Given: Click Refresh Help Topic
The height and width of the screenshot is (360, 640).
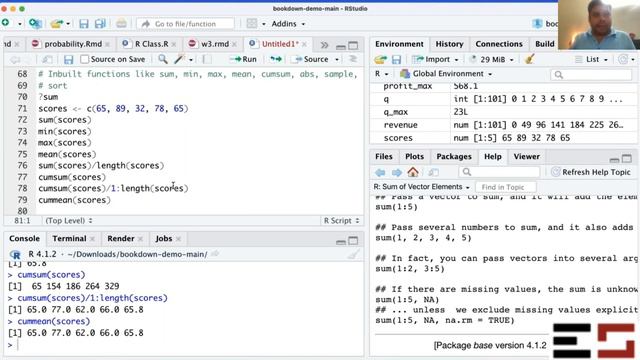Looking at the screenshot, I should tap(591, 172).
